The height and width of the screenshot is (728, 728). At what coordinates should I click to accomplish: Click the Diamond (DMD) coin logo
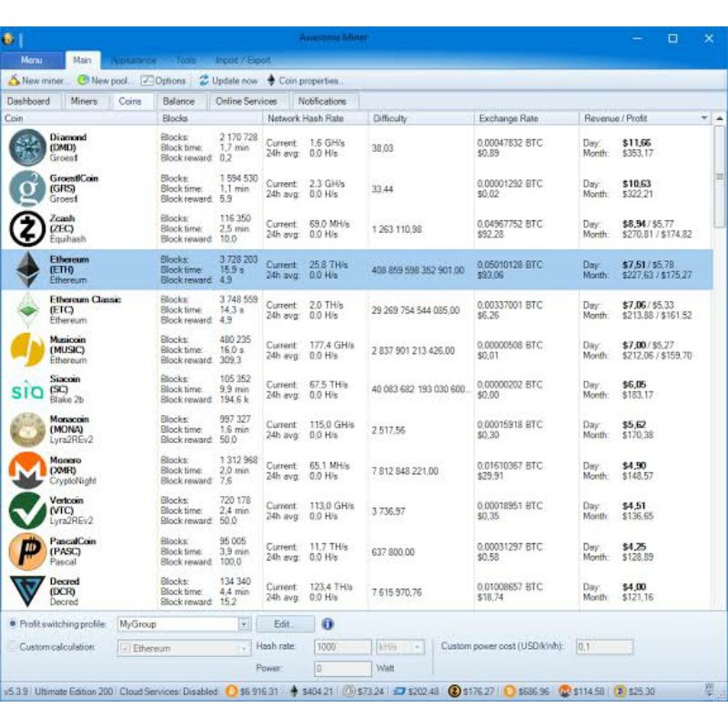click(x=27, y=147)
